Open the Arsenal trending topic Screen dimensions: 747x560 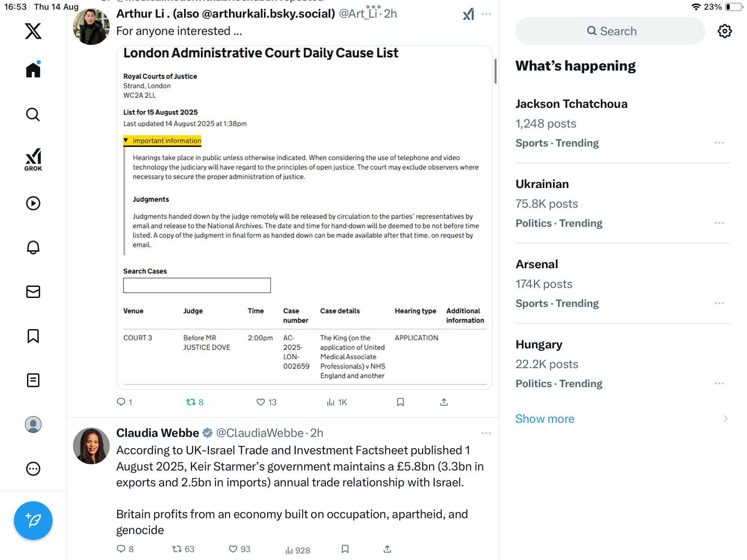pos(537,264)
